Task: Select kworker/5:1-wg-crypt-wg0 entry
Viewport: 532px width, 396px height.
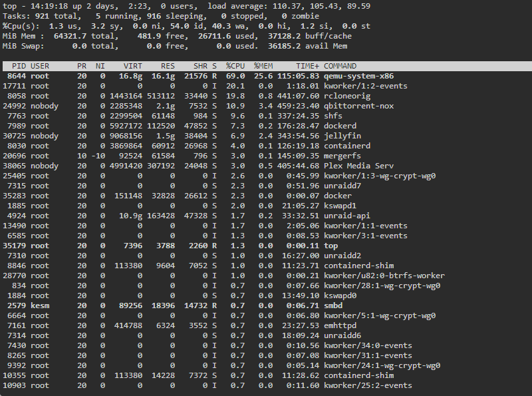Action: tap(380, 316)
